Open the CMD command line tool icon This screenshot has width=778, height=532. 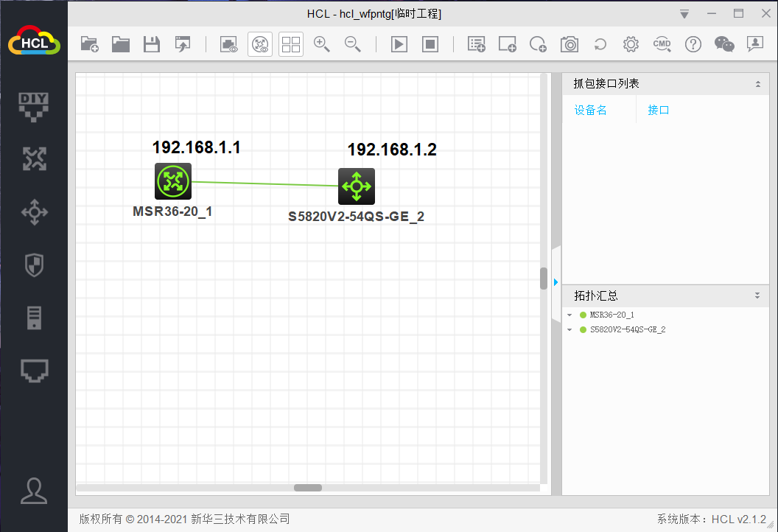tap(662, 44)
